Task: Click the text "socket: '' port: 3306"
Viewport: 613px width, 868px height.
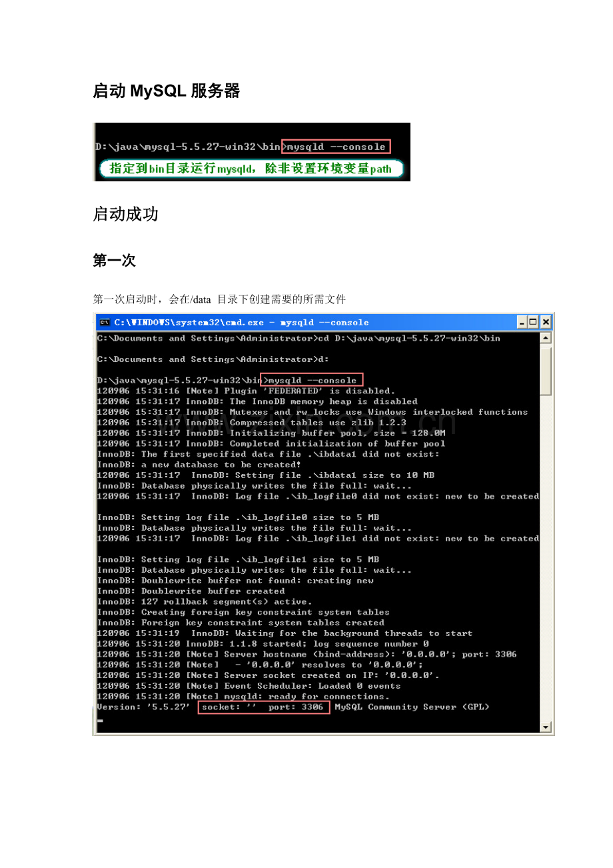Action: (x=264, y=707)
